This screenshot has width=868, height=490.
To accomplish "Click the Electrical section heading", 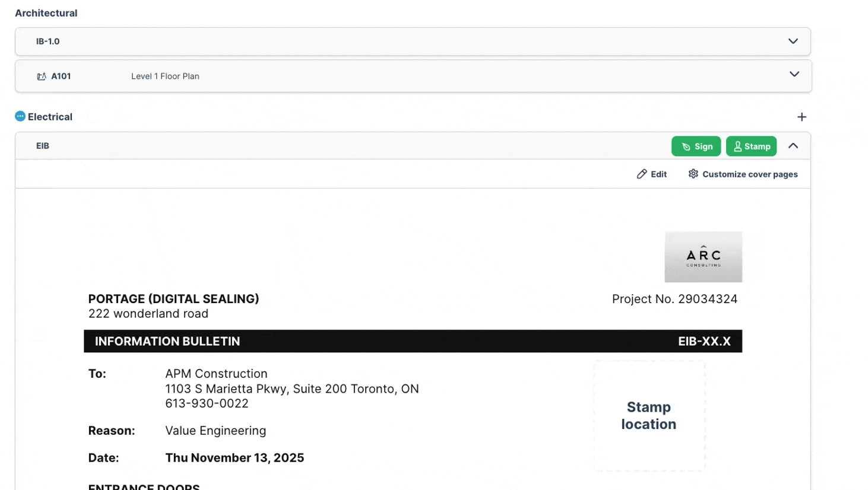I will [50, 117].
